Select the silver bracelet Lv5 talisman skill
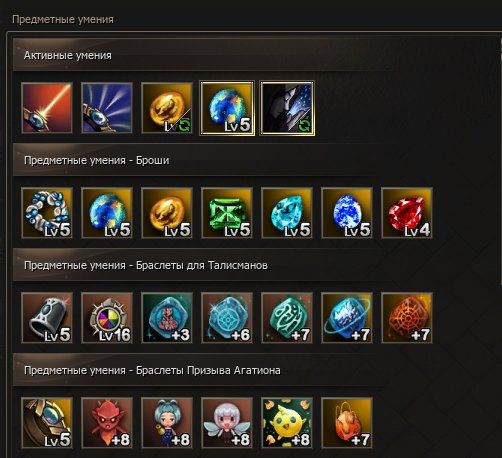This screenshot has width=502, height=458. (x=47, y=318)
